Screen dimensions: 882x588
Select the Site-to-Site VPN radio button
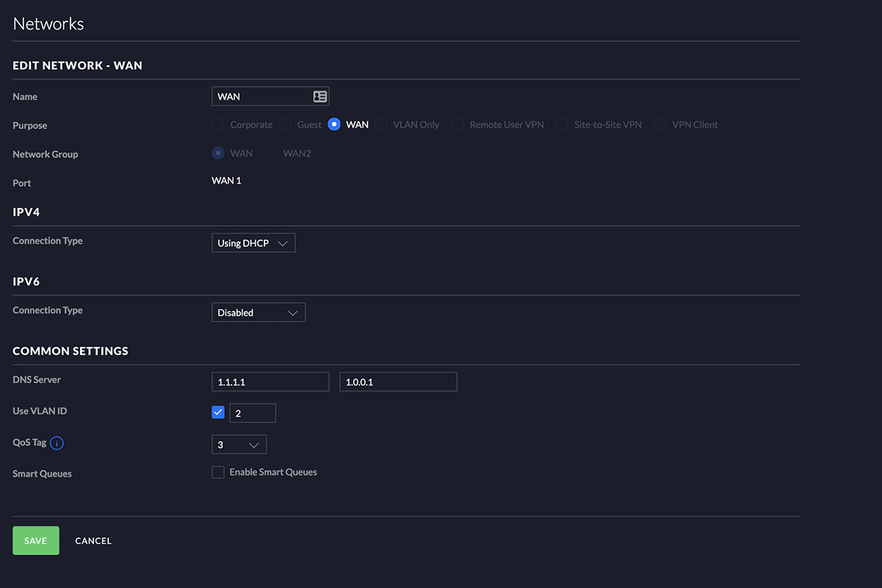[x=562, y=124]
